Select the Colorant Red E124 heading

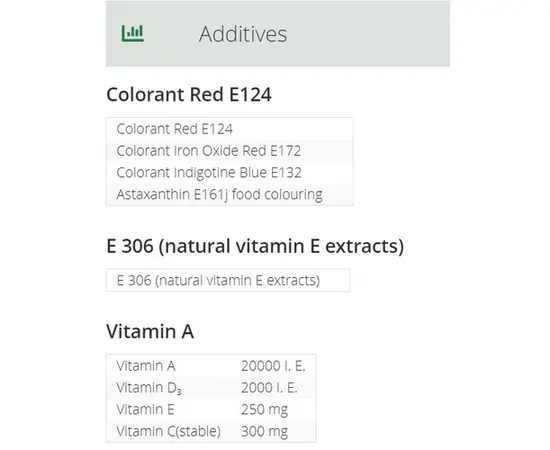189,94
